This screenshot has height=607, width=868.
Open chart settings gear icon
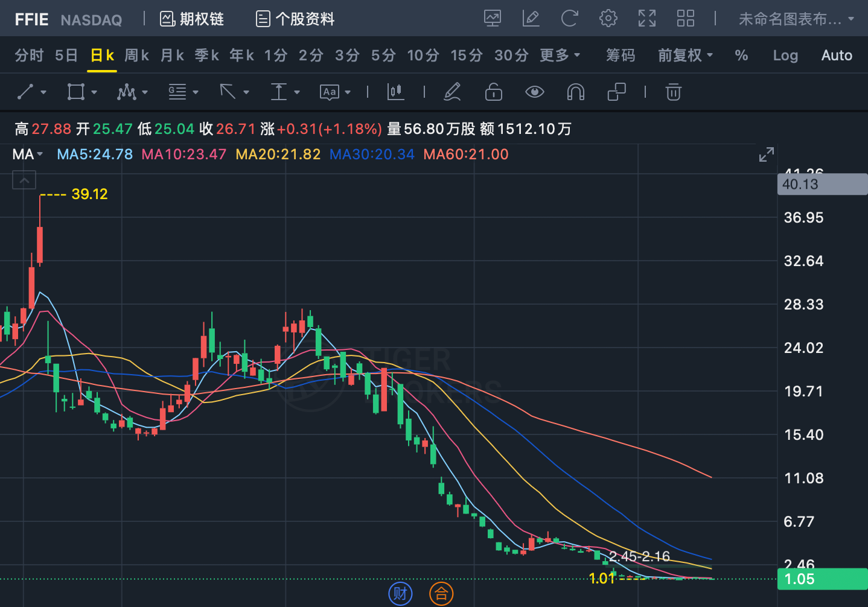[x=608, y=19]
